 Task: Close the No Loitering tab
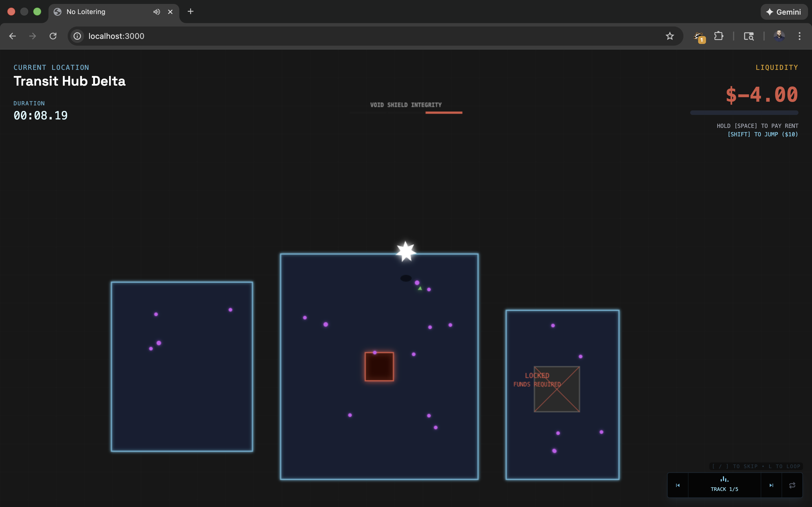pos(170,12)
